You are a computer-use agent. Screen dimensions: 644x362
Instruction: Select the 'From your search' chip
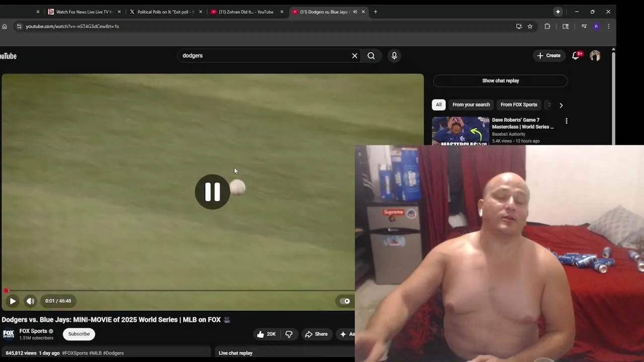pyautogui.click(x=471, y=105)
